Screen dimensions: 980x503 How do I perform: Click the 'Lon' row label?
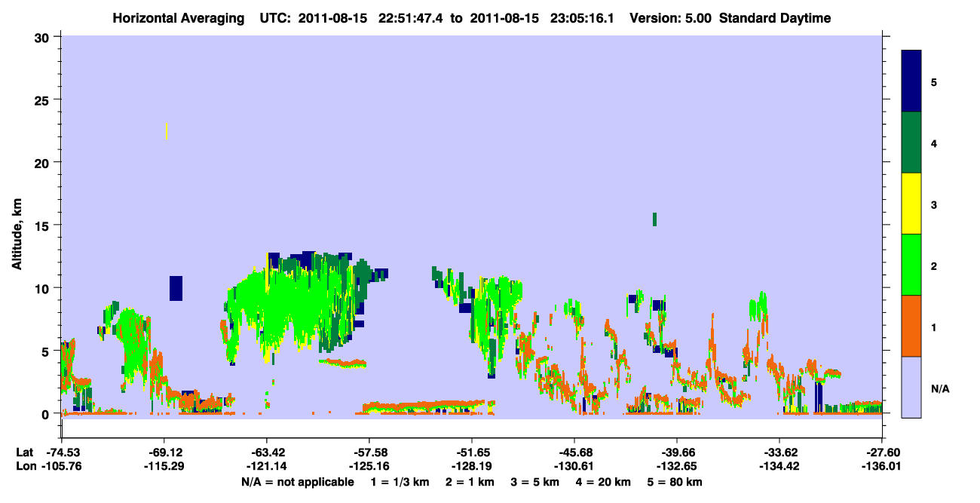(25, 466)
